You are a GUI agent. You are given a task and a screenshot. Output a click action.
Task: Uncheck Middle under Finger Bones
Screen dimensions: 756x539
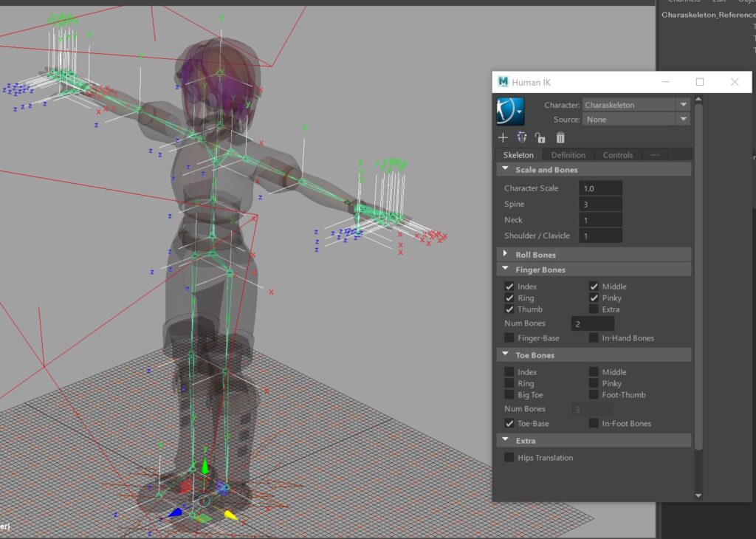594,286
